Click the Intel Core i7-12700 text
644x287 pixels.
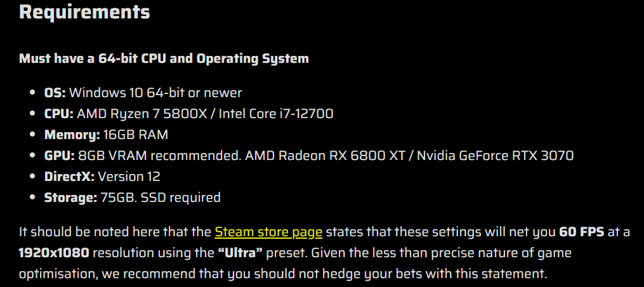click(x=276, y=114)
